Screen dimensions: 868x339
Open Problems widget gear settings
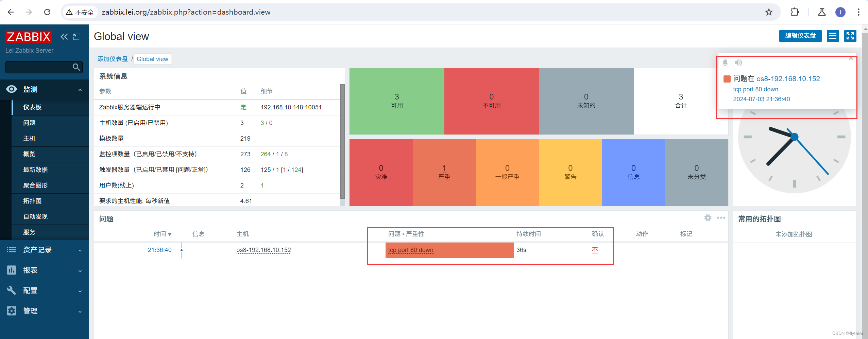[x=708, y=218]
